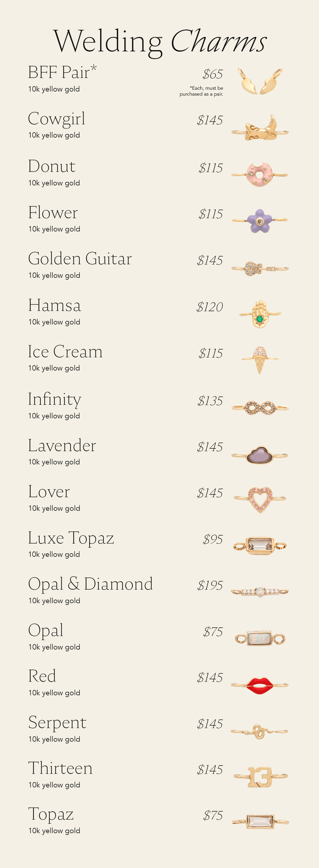Click the red lips charm image
Screen dimensions: 319x868
259,685
